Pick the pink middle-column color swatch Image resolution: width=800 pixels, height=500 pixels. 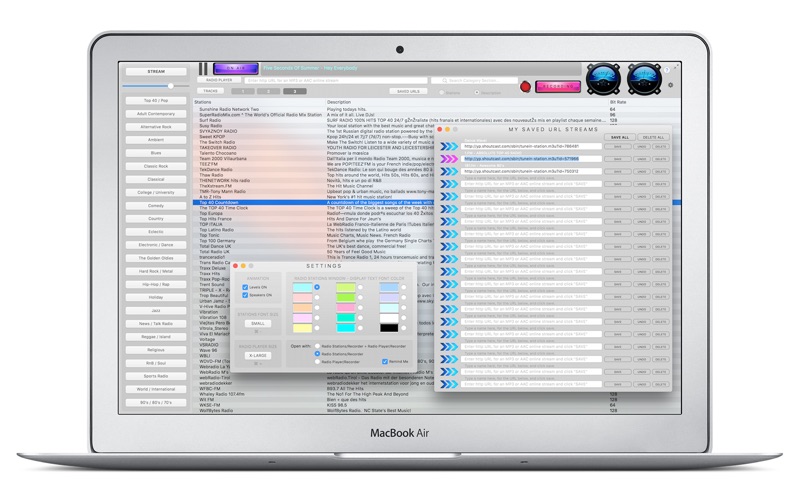[345, 308]
